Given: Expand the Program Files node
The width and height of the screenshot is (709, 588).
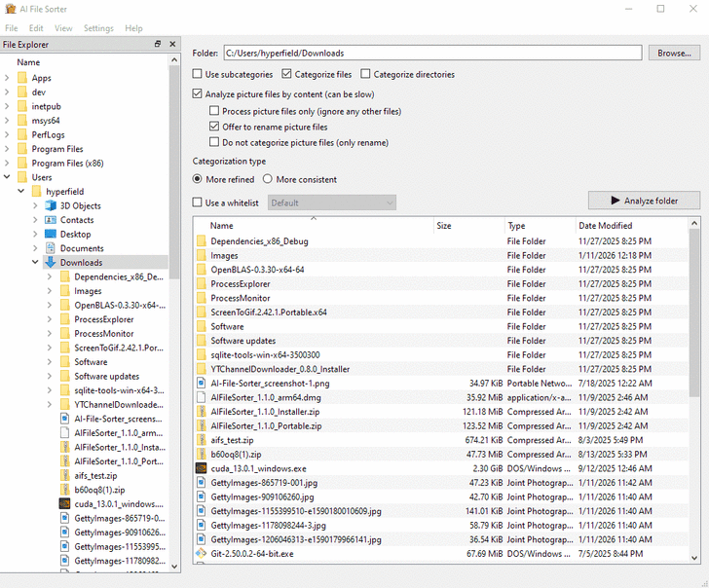Looking at the screenshot, I should click(x=7, y=149).
